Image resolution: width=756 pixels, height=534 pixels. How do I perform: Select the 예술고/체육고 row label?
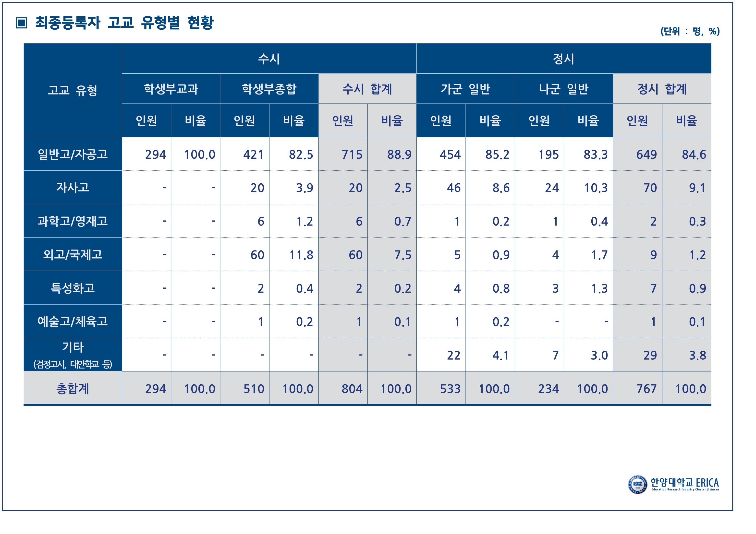pyautogui.click(x=73, y=321)
